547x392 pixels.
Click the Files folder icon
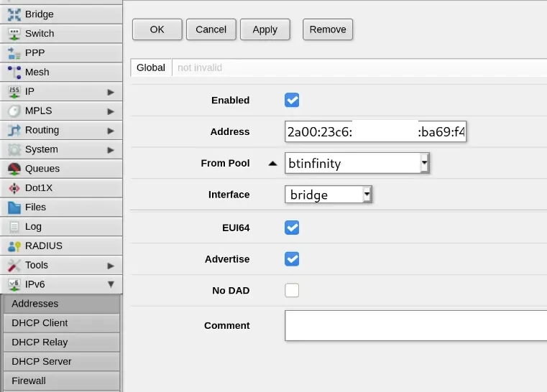click(14, 207)
